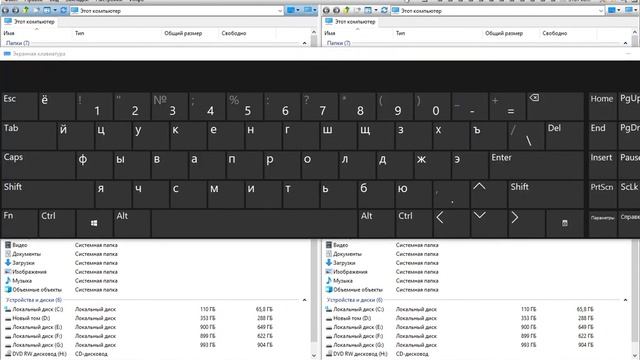Go back in the right pane toolbar
The height and width of the screenshot is (360, 640).
click(x=326, y=10)
